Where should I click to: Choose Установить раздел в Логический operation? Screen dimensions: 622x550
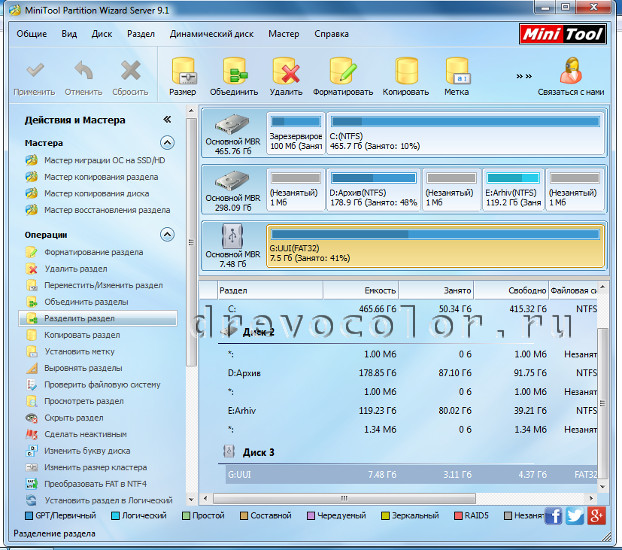tap(99, 500)
